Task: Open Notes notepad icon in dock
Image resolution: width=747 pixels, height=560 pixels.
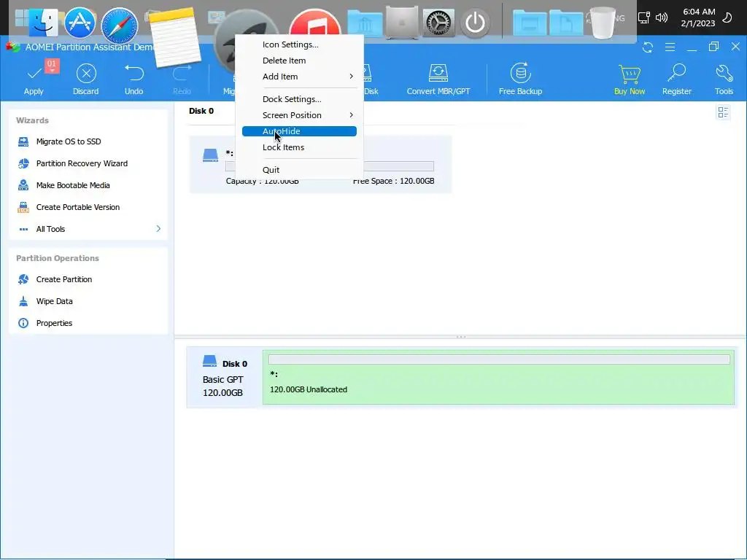Action: [174, 37]
